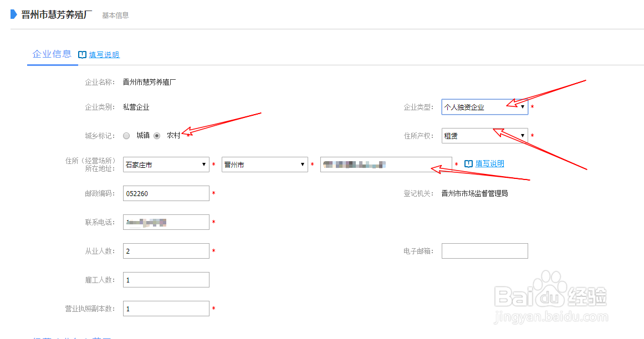Click the 联系电话 input field
Viewport: 644px width, 339px height.
coord(166,222)
